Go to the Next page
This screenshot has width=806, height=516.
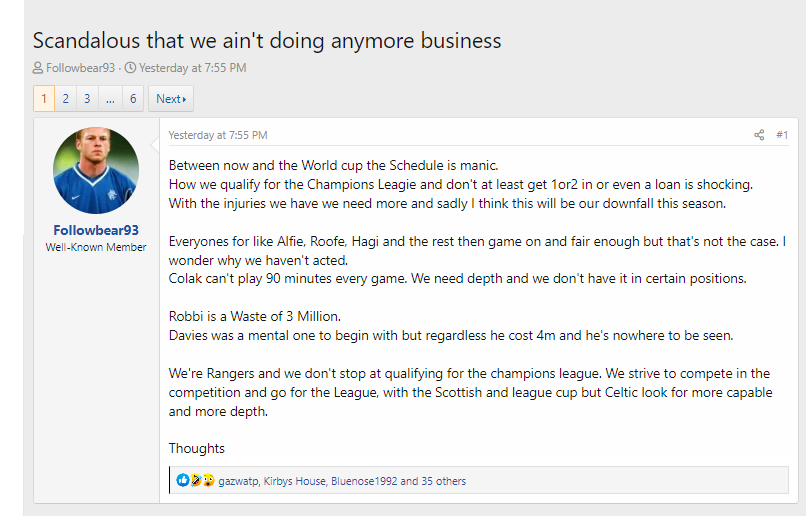171,99
